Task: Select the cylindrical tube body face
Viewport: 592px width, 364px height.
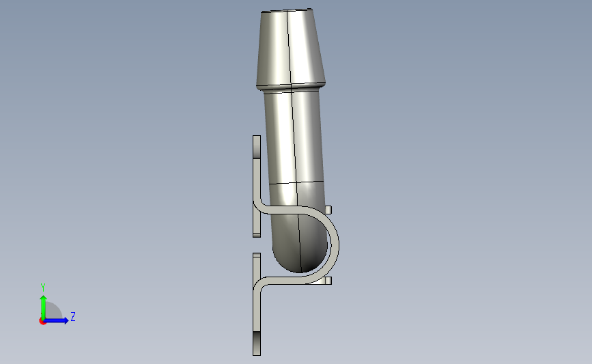Action: 294,138
